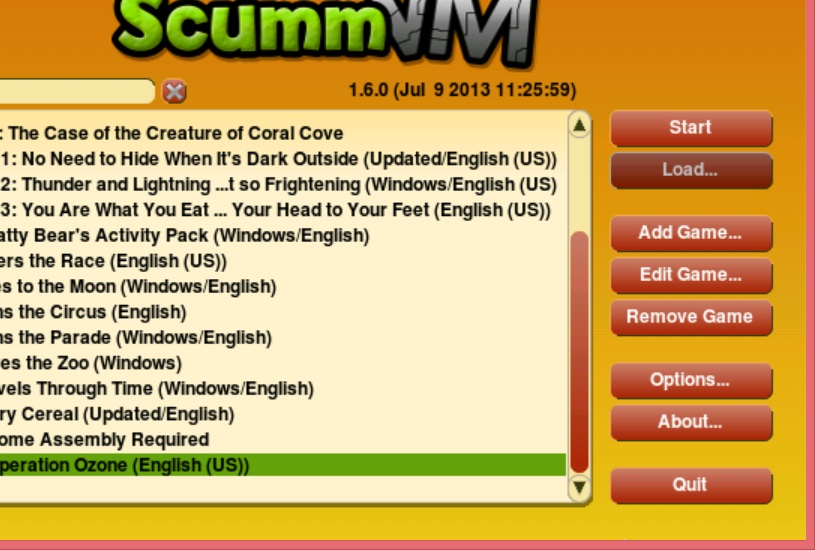Viewport: 815px width, 550px height.
Task: Select No Need to Hide When It's Dark Outside
Action: (x=283, y=159)
